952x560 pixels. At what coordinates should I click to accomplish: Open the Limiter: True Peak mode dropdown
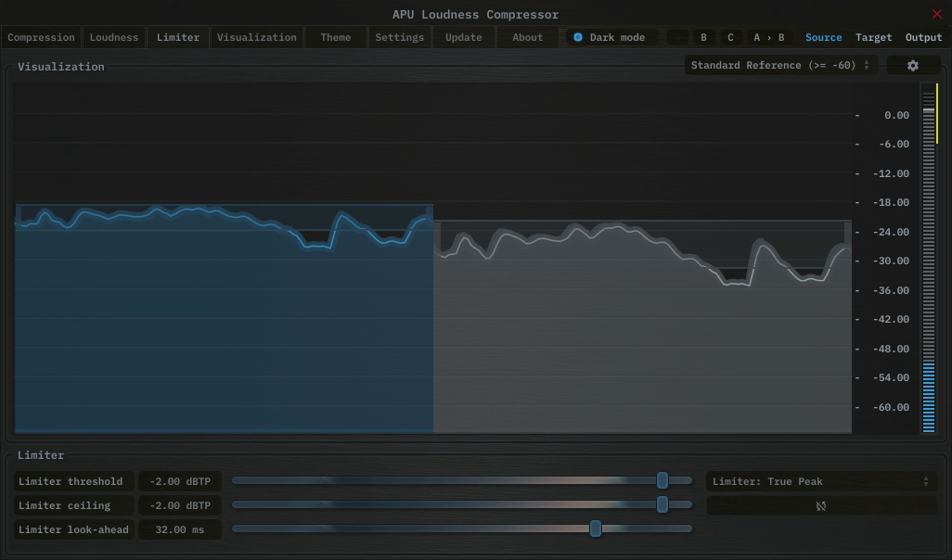[821, 481]
